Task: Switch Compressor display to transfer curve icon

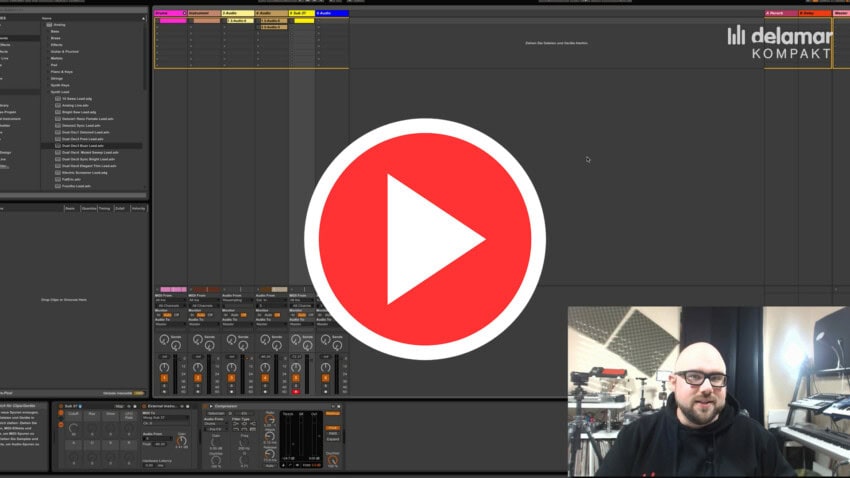Action: (x=290, y=466)
